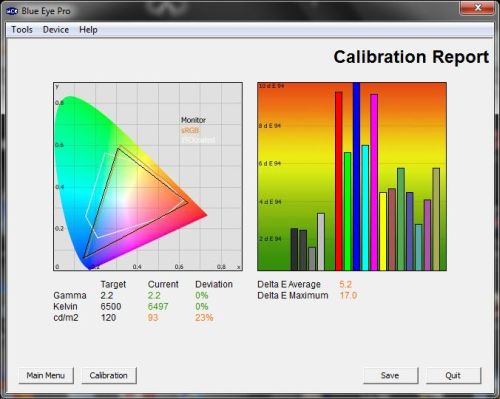The image size is (500, 399).
Task: Start a new Calibration with the button
Action: point(109,376)
